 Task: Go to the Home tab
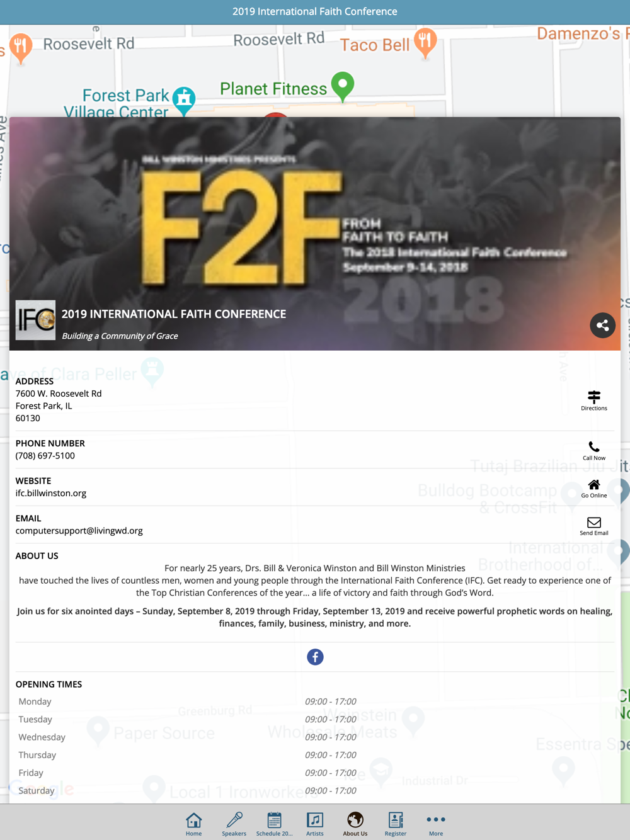tap(194, 824)
